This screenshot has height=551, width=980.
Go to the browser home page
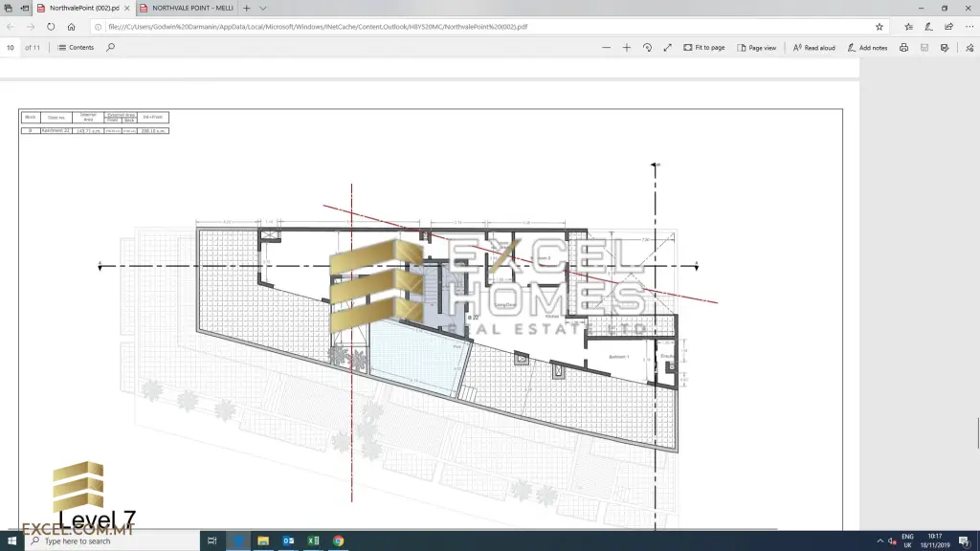71,27
